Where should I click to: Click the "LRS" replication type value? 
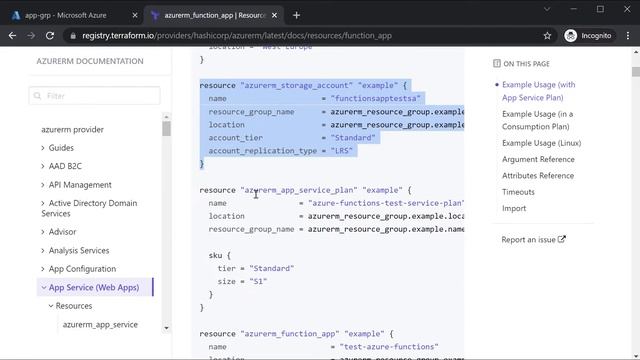342,151
